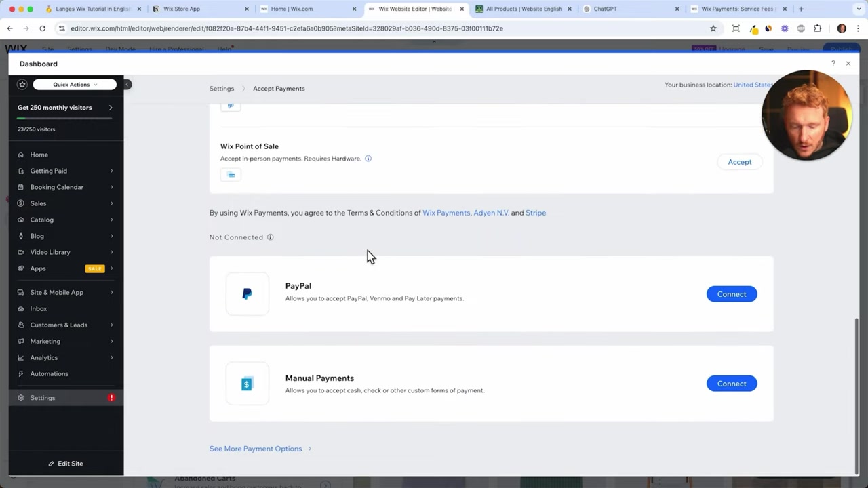Accept Wix Point of Sale payments
This screenshot has width=868, height=488.
(x=740, y=162)
